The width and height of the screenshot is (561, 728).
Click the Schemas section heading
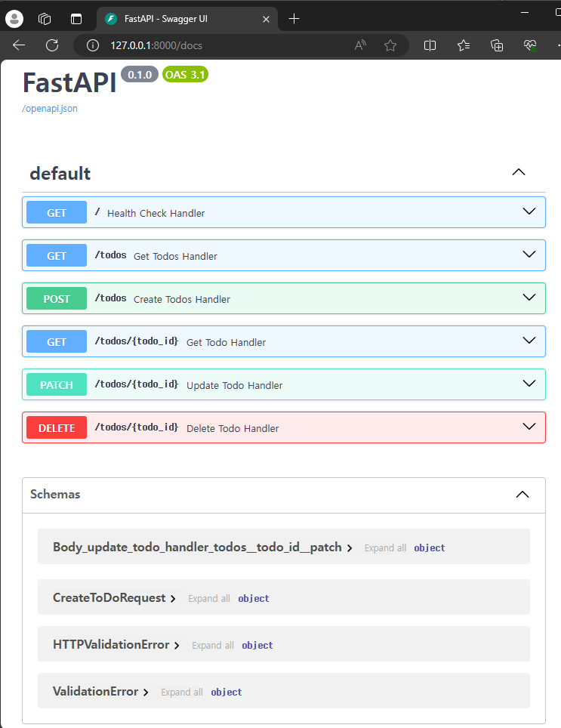click(55, 494)
